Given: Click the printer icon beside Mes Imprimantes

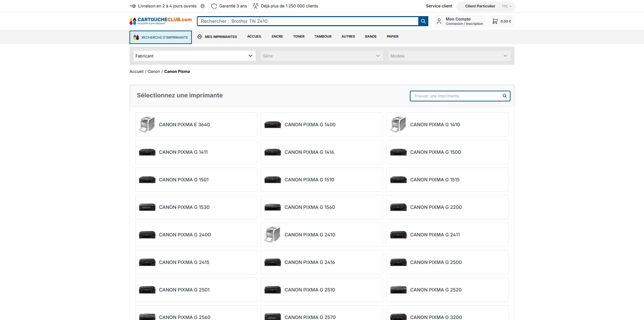Looking at the screenshot, I should (200, 37).
